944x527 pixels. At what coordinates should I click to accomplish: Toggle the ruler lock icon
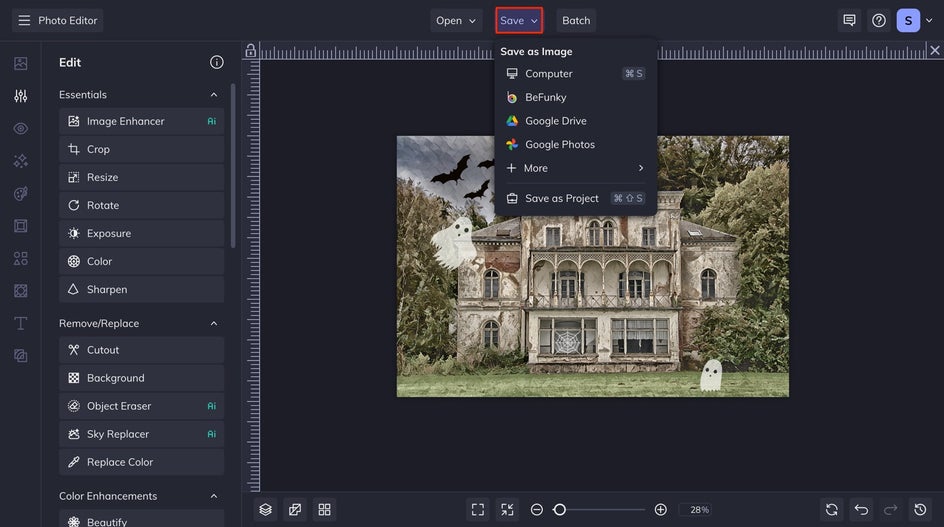(250, 51)
